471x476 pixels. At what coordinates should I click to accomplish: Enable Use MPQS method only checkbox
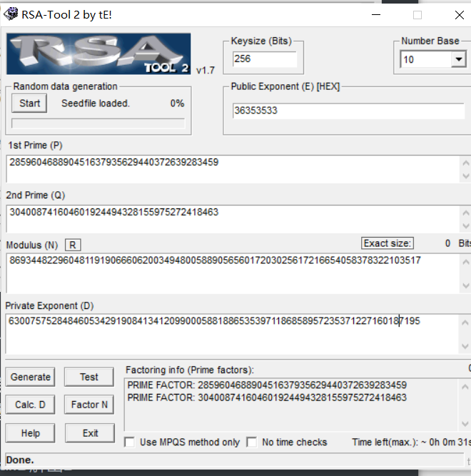click(x=129, y=442)
